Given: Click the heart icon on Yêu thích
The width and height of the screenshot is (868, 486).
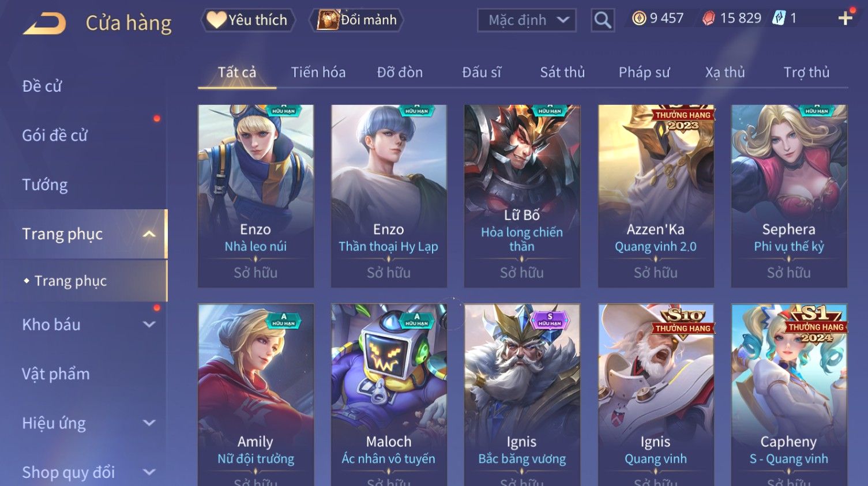Looking at the screenshot, I should pos(216,20).
